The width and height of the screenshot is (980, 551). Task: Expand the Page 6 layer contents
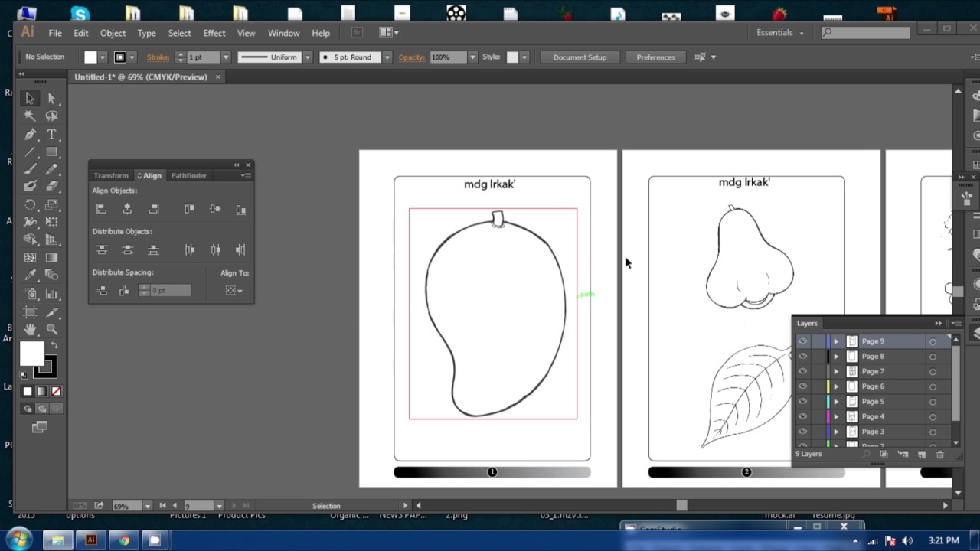coord(836,386)
